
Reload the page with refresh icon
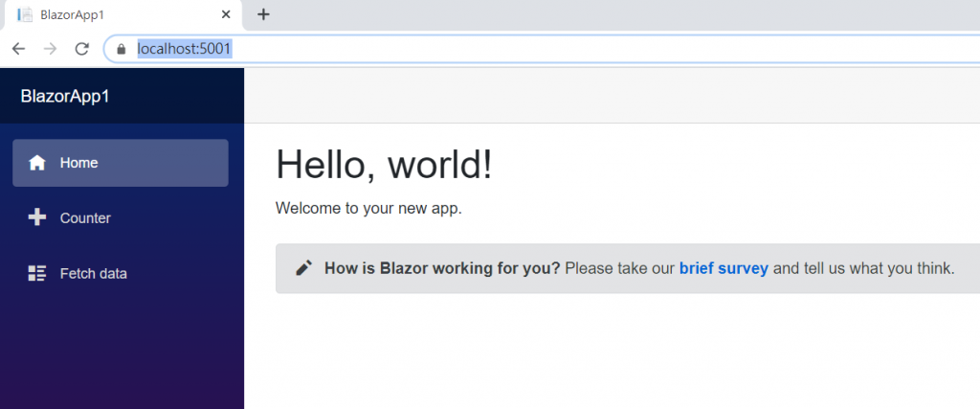tap(82, 49)
